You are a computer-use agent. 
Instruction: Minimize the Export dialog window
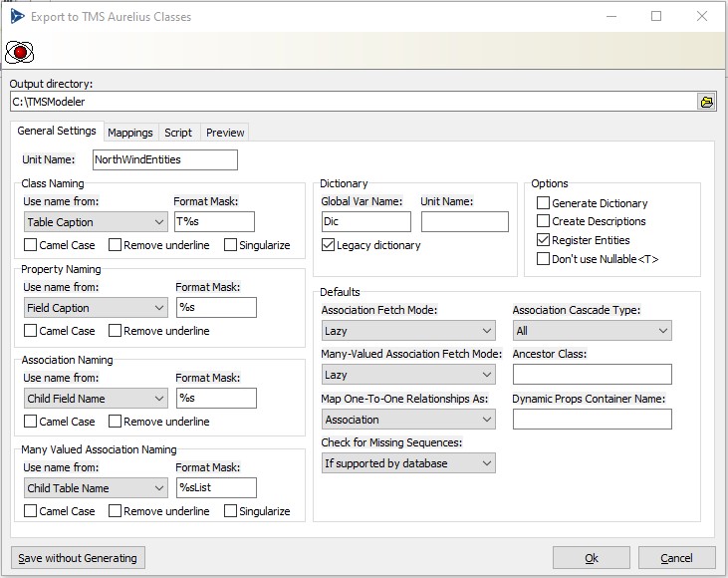point(611,16)
